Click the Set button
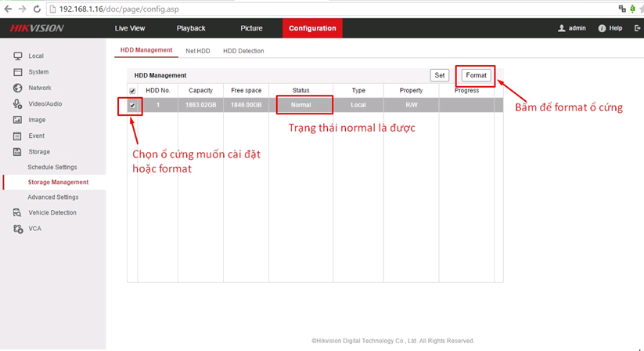644x351 pixels. pos(440,75)
